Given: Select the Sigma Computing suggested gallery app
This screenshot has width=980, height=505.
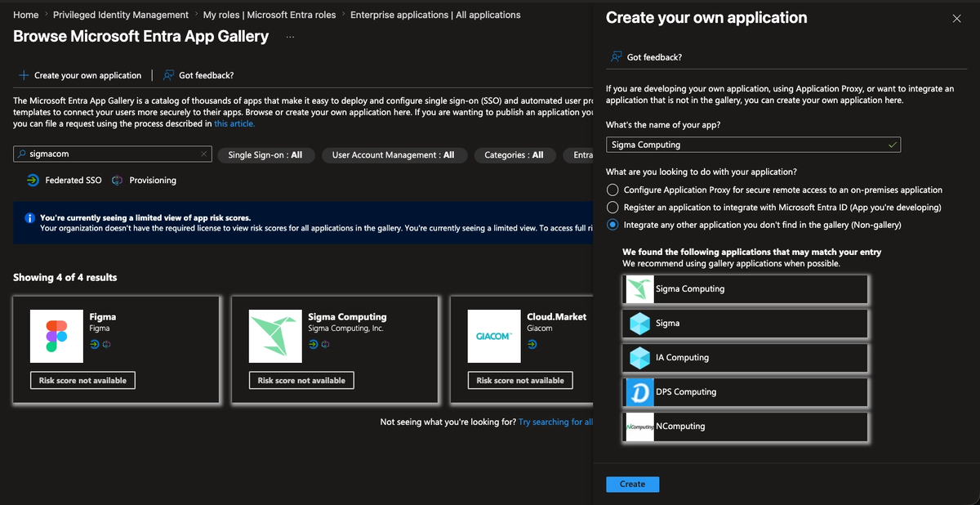Looking at the screenshot, I should (x=745, y=289).
